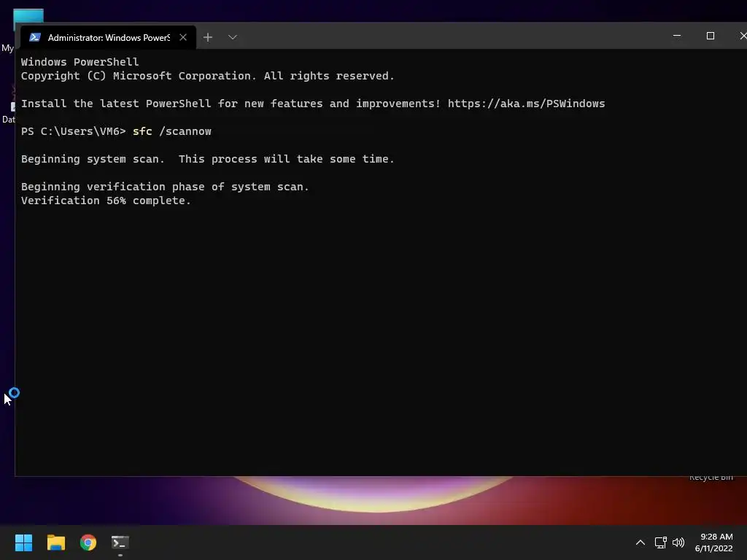
Task: Open a new terminal tab
Action: coord(208,37)
